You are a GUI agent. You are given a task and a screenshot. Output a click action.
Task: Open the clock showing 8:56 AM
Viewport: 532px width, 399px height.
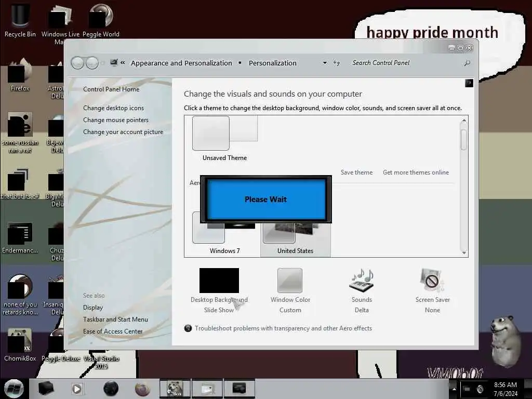coord(506,389)
